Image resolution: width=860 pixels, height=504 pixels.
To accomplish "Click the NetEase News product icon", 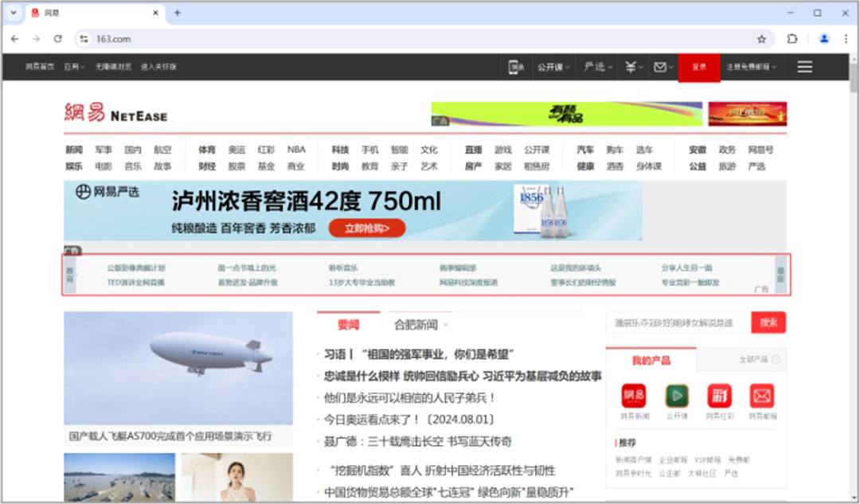I will 635,396.
